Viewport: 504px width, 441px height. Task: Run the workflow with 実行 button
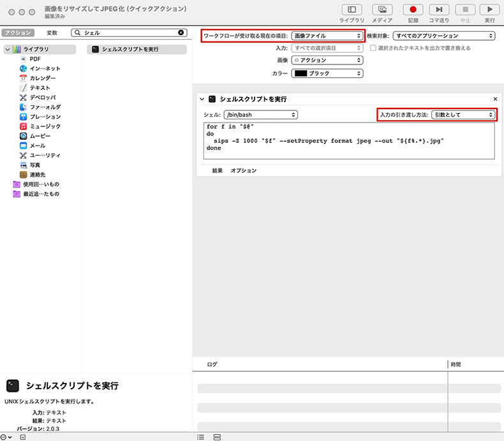[489, 10]
